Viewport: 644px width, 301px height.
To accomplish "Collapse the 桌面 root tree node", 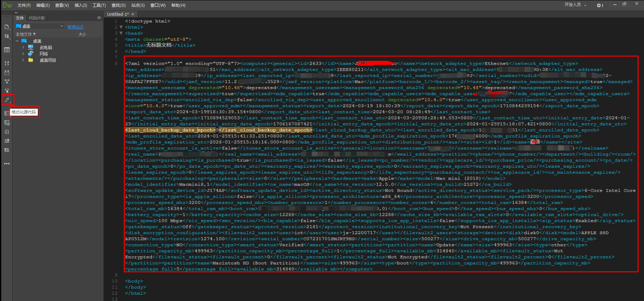I will pyautogui.click(x=17, y=41).
